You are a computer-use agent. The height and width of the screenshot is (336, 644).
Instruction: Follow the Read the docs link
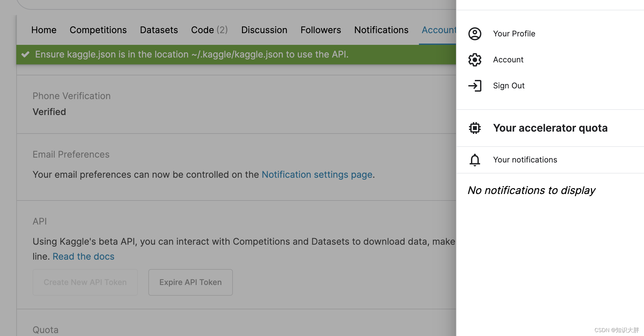click(x=84, y=256)
